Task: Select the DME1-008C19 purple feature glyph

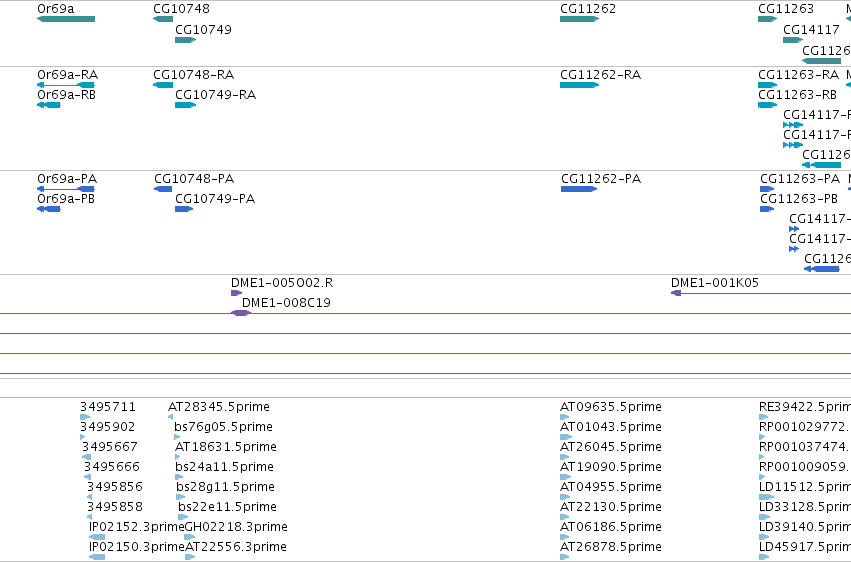Action: [241, 313]
